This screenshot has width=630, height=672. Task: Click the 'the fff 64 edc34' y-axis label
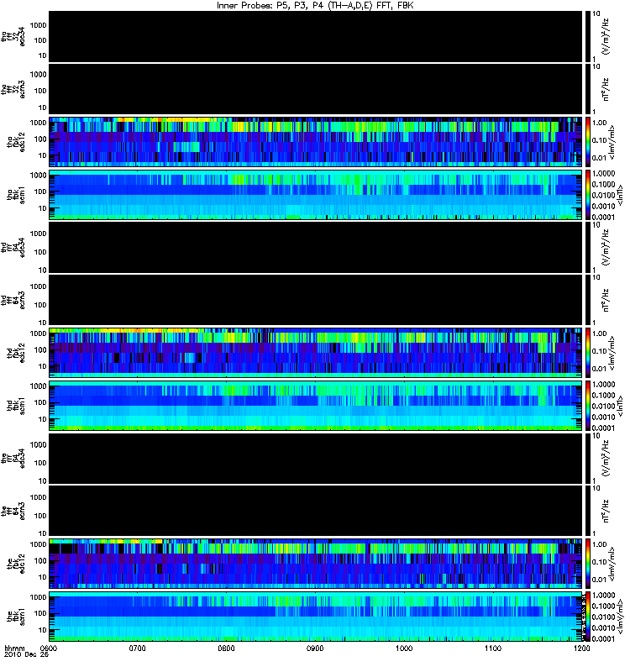13,459
